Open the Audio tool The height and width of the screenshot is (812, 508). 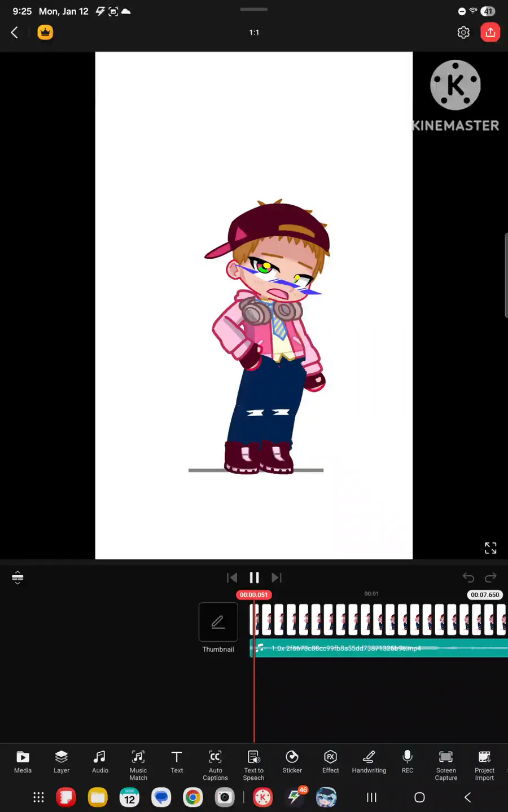pos(100,762)
